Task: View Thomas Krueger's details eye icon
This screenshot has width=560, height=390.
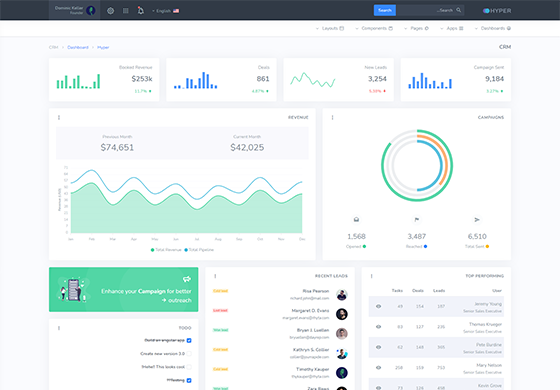Action: 379,327
